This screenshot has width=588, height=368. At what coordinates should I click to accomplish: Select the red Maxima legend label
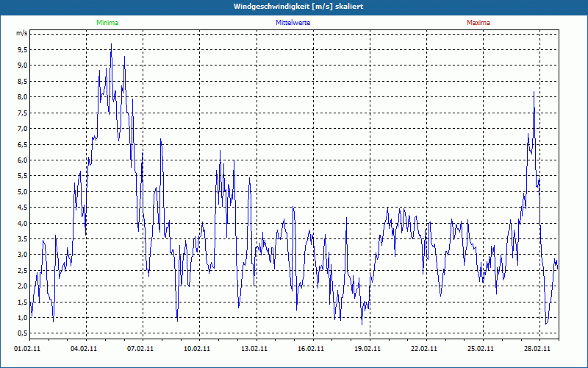coord(478,23)
